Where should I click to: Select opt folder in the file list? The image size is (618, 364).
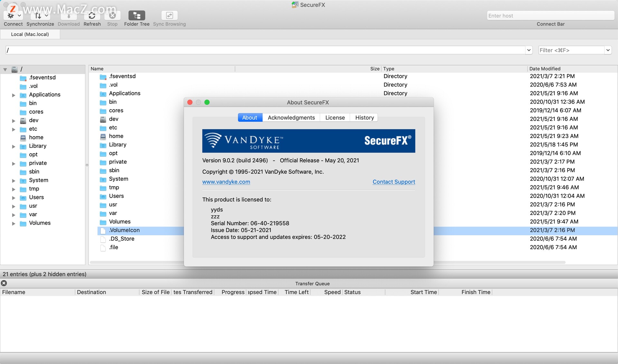click(113, 153)
